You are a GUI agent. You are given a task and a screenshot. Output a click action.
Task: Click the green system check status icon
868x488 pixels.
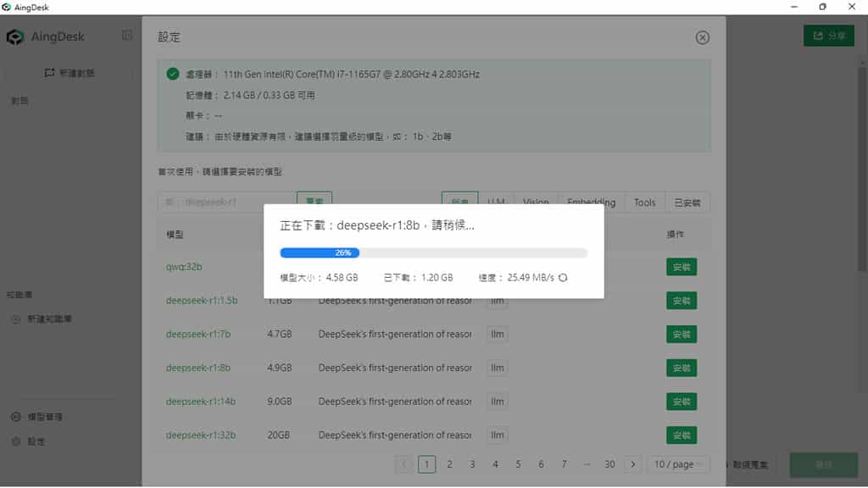point(173,74)
